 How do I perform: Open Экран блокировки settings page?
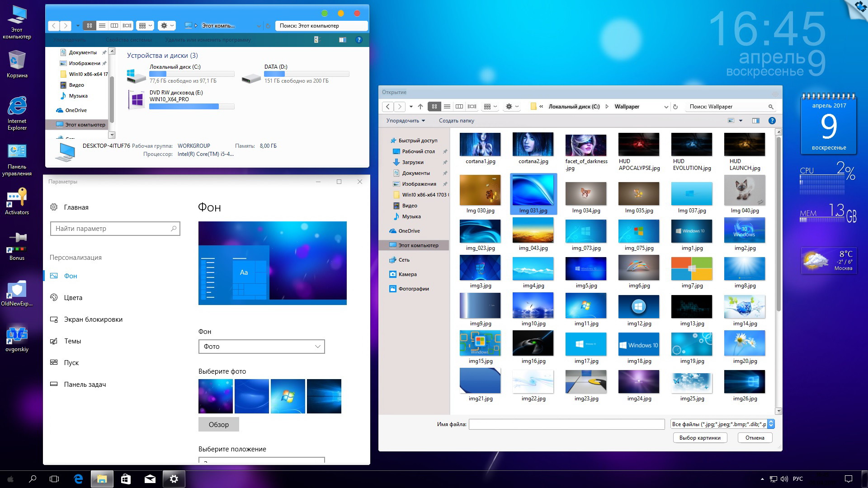93,319
